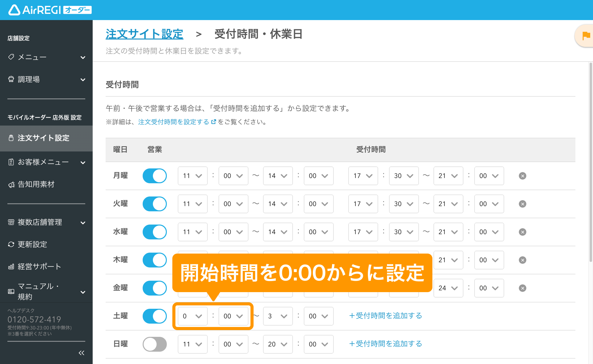This screenshot has height=364, width=593.
Task: Click the 注文サイト設定 bag icon
Action: 11,138
